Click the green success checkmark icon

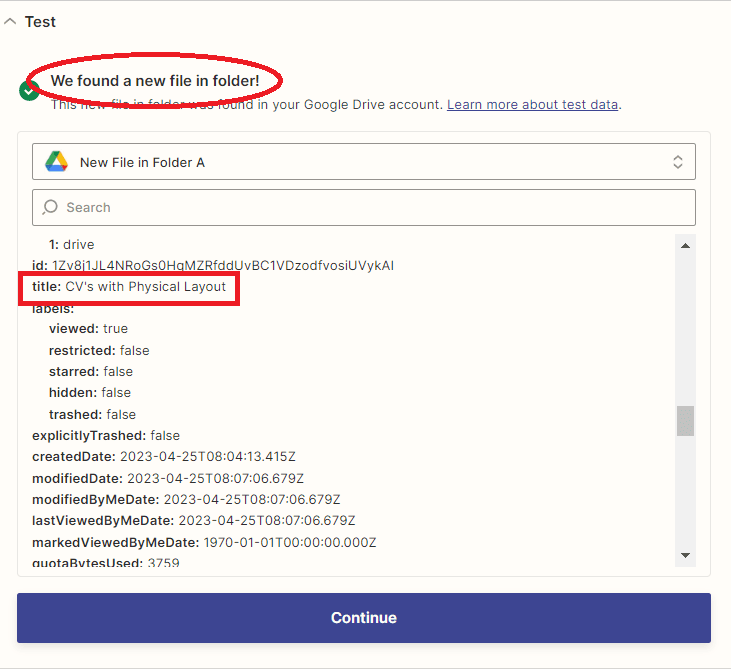click(x=29, y=91)
